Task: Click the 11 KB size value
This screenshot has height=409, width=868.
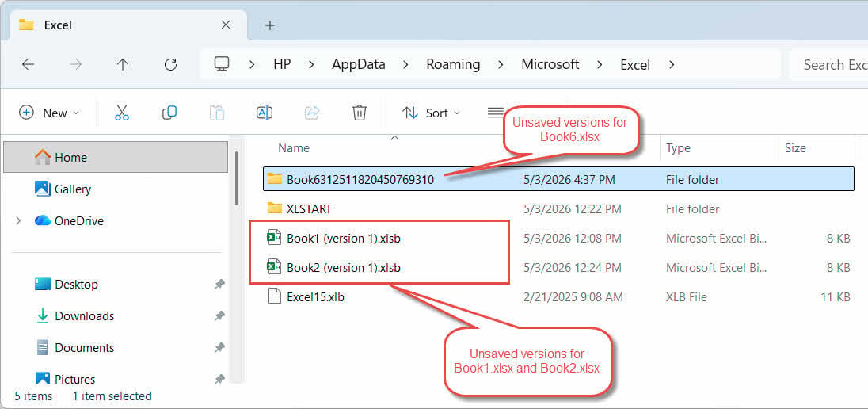Action: point(836,297)
